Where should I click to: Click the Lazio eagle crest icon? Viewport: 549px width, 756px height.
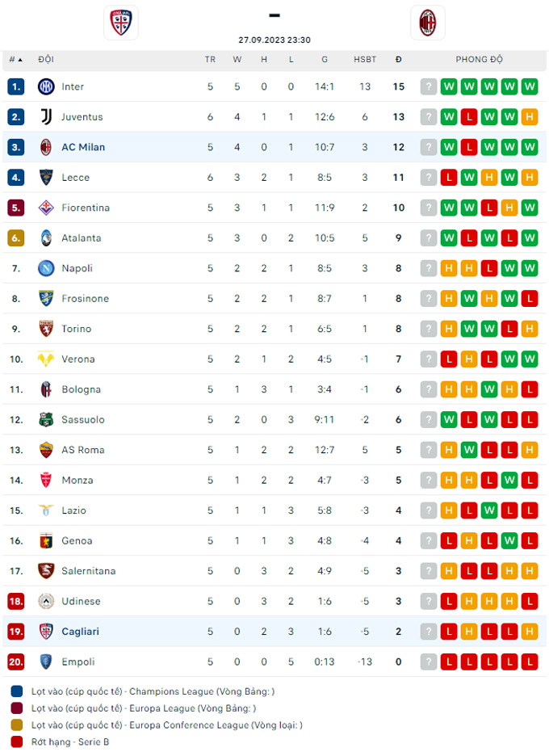(x=46, y=510)
